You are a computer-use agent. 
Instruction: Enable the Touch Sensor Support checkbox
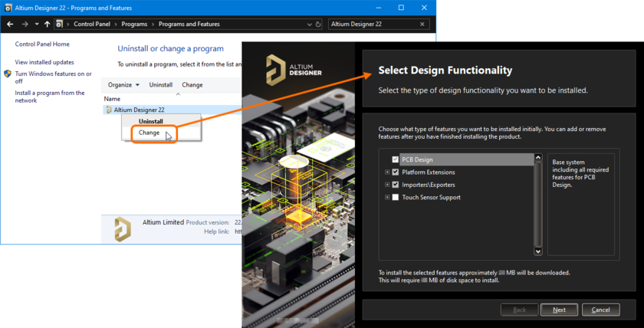[x=396, y=198]
